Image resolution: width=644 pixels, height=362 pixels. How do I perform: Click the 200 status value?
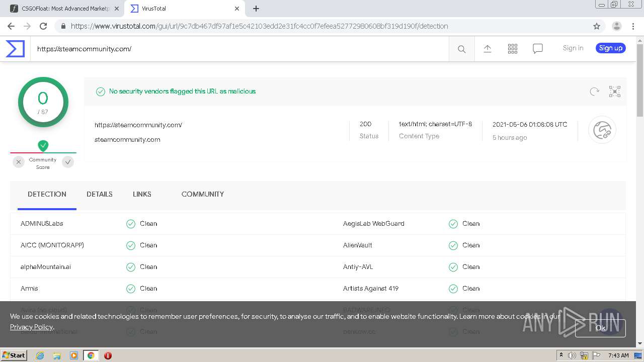pos(366,124)
